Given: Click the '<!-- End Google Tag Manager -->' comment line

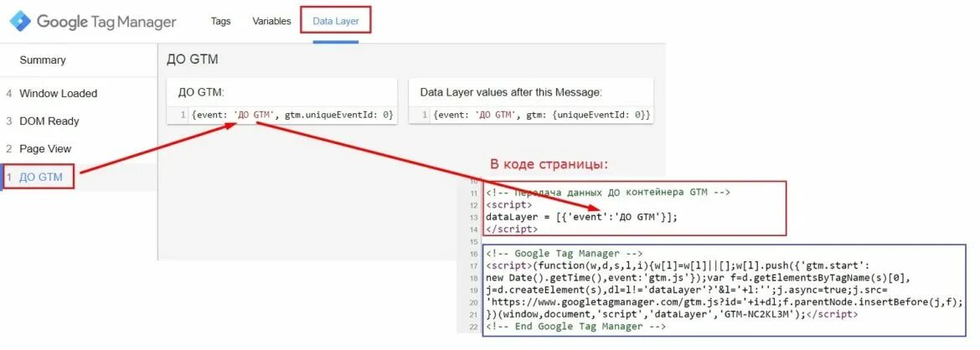Looking at the screenshot, I should click(575, 327).
